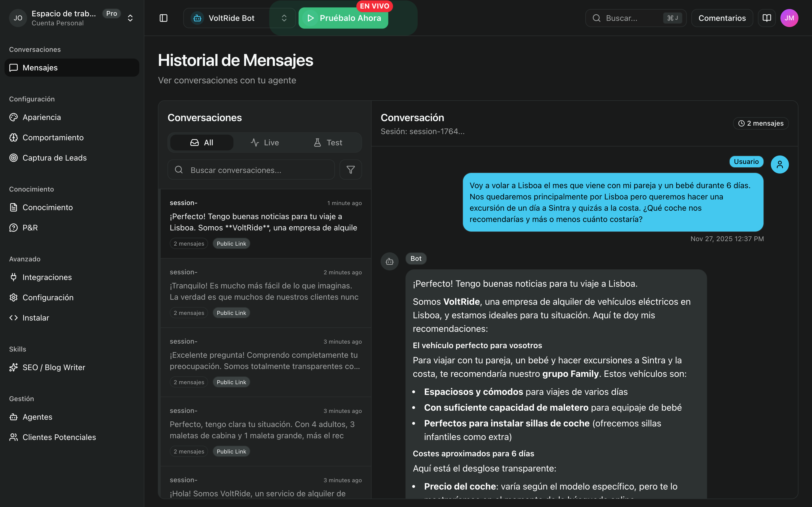
Task: Open the VoltRide Bot agent selector
Action: (x=239, y=18)
